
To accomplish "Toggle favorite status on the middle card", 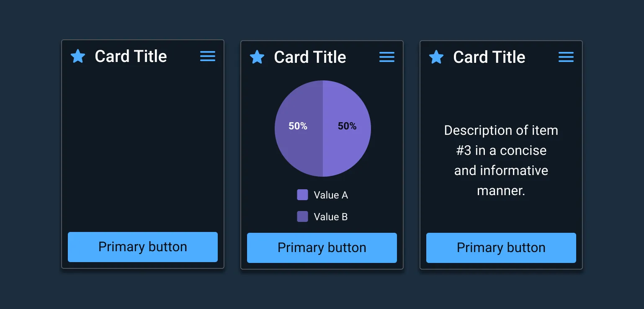I will pyautogui.click(x=257, y=57).
